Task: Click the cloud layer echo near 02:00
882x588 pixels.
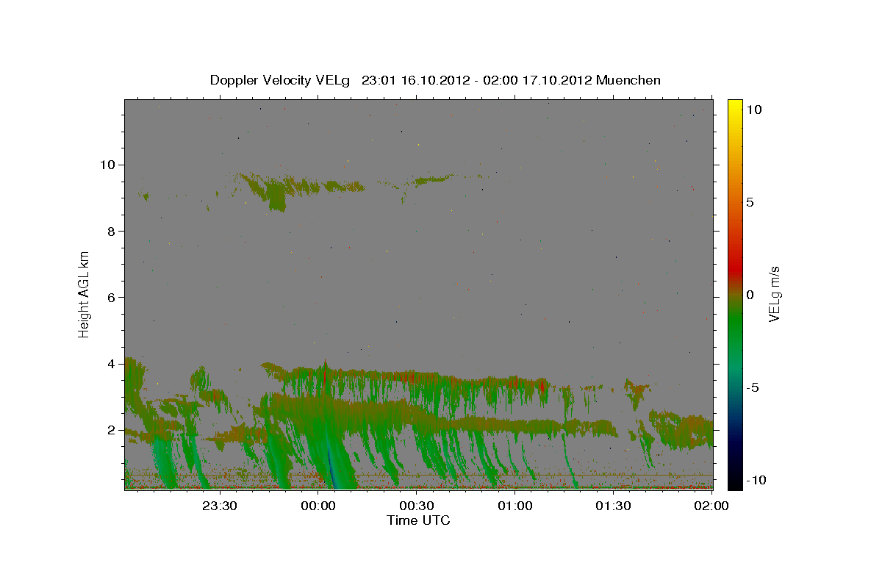Action: tap(685, 431)
